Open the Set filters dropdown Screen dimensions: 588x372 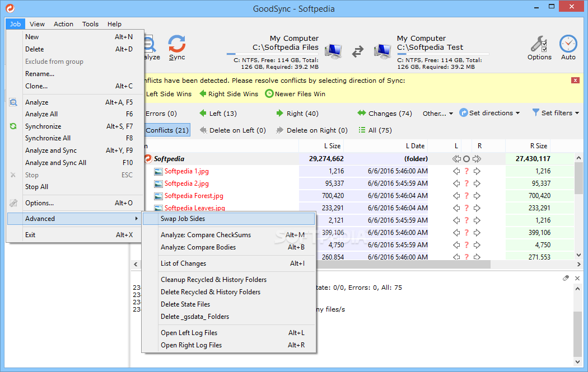556,113
